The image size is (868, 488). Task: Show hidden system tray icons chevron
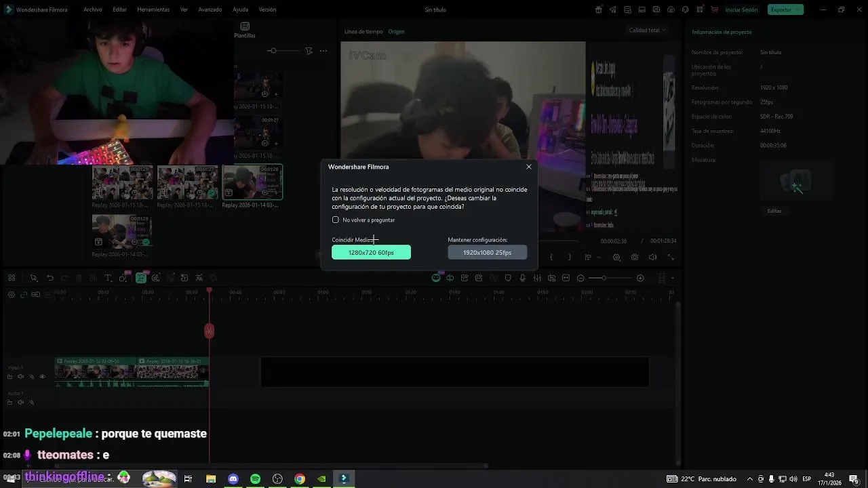click(749, 479)
